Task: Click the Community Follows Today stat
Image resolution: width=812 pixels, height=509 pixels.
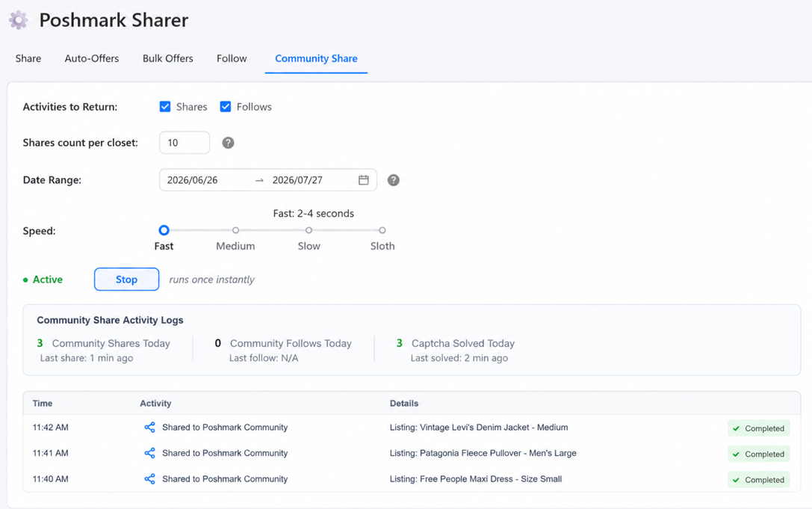Action: click(x=283, y=343)
